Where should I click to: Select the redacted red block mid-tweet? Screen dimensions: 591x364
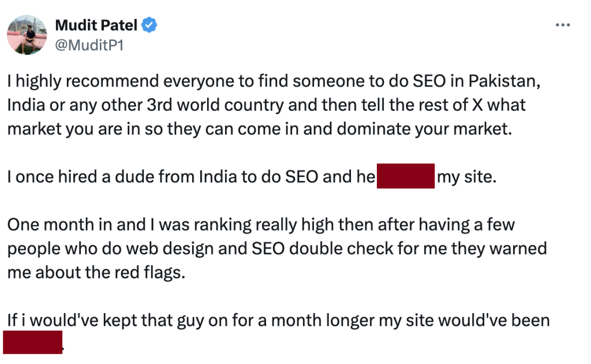pyautogui.click(x=405, y=176)
